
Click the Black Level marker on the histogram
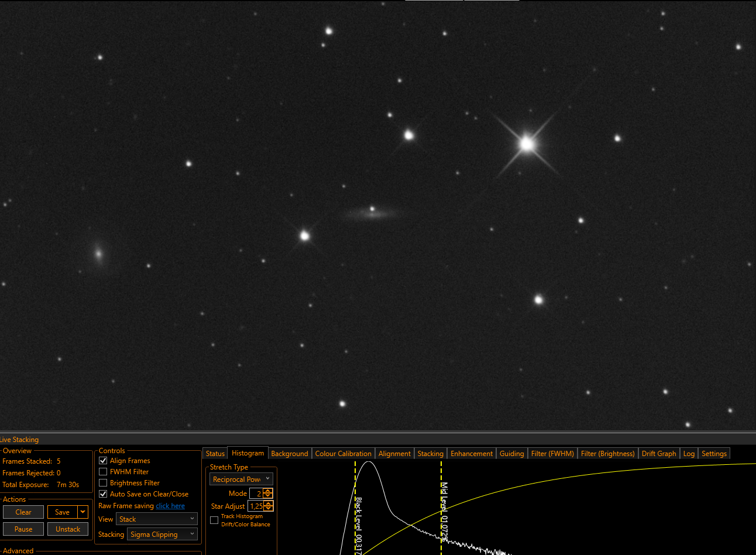pyautogui.click(x=355, y=507)
